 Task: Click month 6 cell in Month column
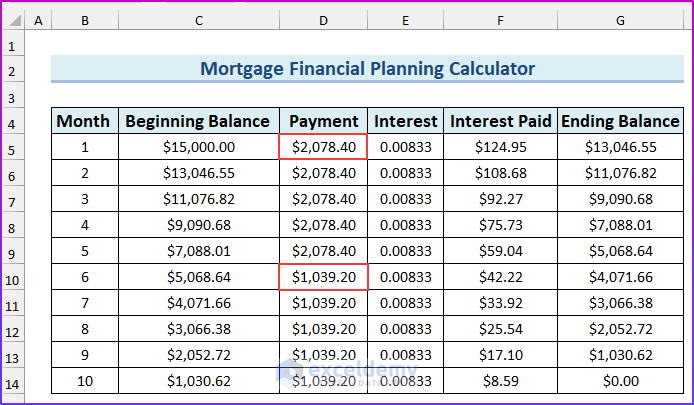coord(83,277)
